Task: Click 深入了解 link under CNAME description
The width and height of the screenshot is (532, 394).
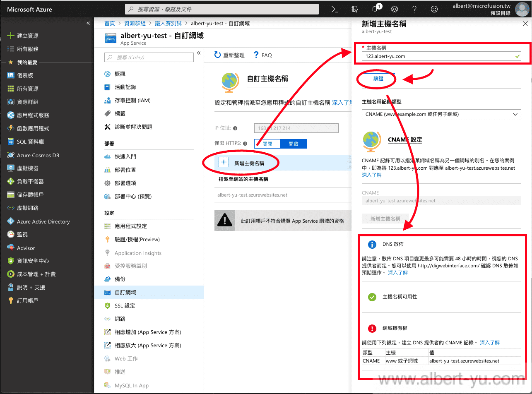Action: tap(372, 175)
